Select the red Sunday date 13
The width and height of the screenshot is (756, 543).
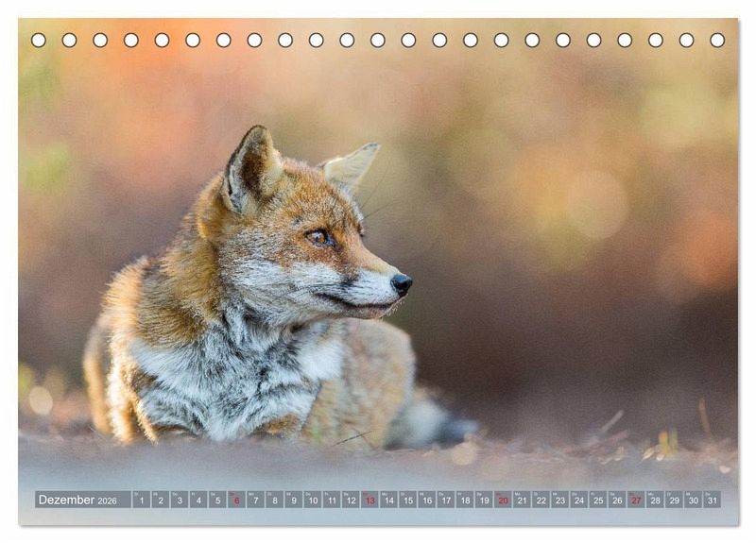click(369, 500)
